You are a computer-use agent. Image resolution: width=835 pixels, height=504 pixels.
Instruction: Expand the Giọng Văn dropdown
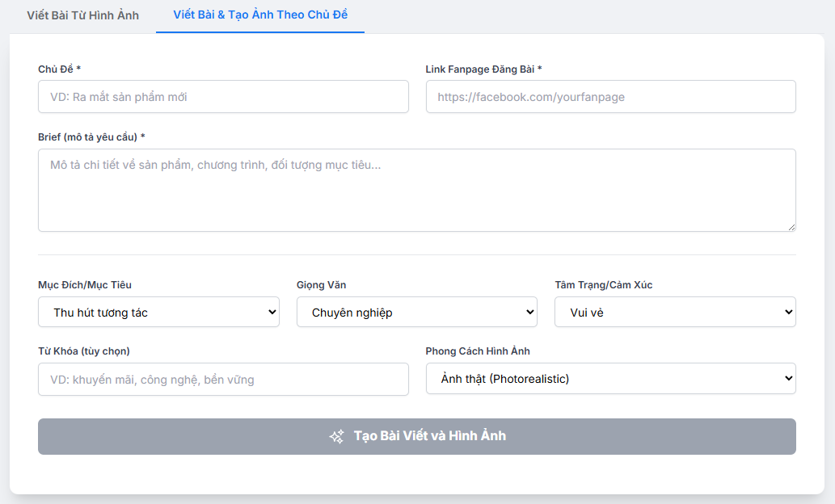click(417, 312)
